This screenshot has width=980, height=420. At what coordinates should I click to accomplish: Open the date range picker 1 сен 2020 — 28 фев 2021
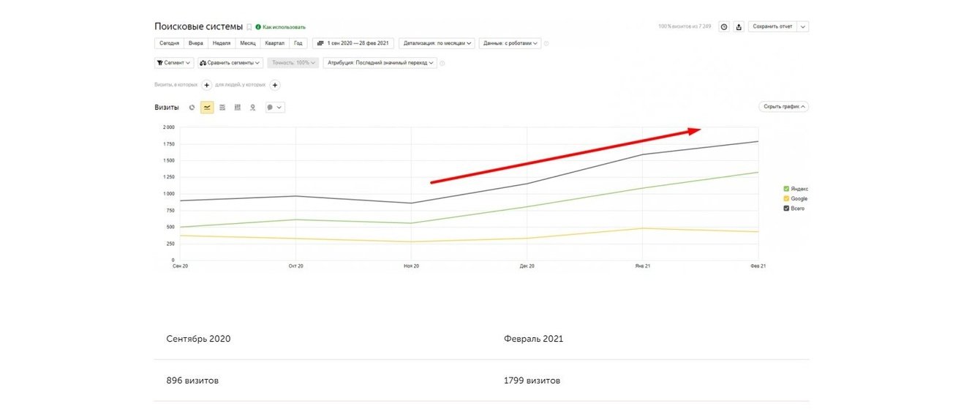tap(353, 43)
